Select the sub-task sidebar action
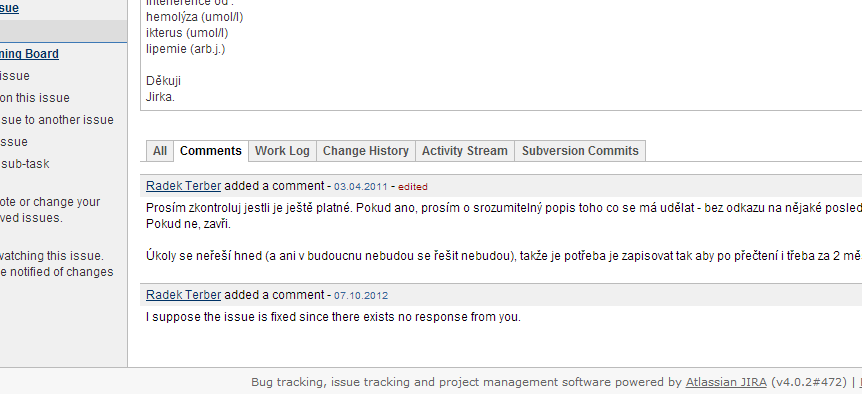Screen dimensions: 862x394 (25, 164)
